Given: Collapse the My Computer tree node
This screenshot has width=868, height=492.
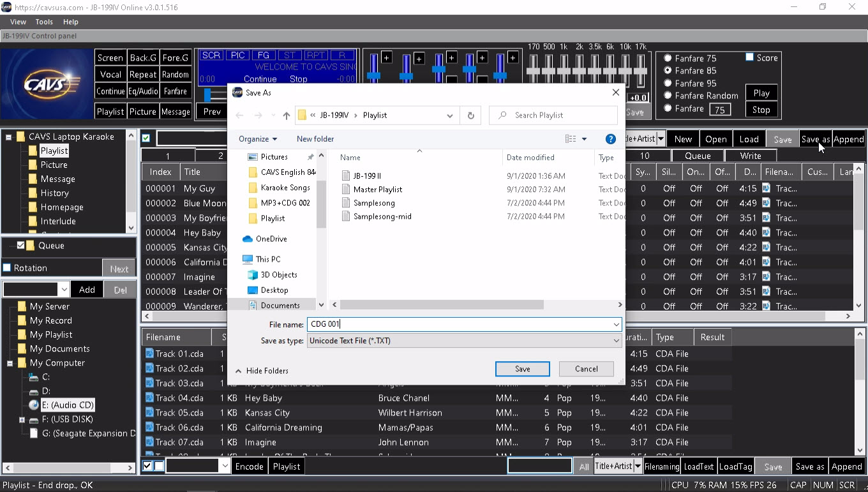Looking at the screenshot, I should point(9,363).
